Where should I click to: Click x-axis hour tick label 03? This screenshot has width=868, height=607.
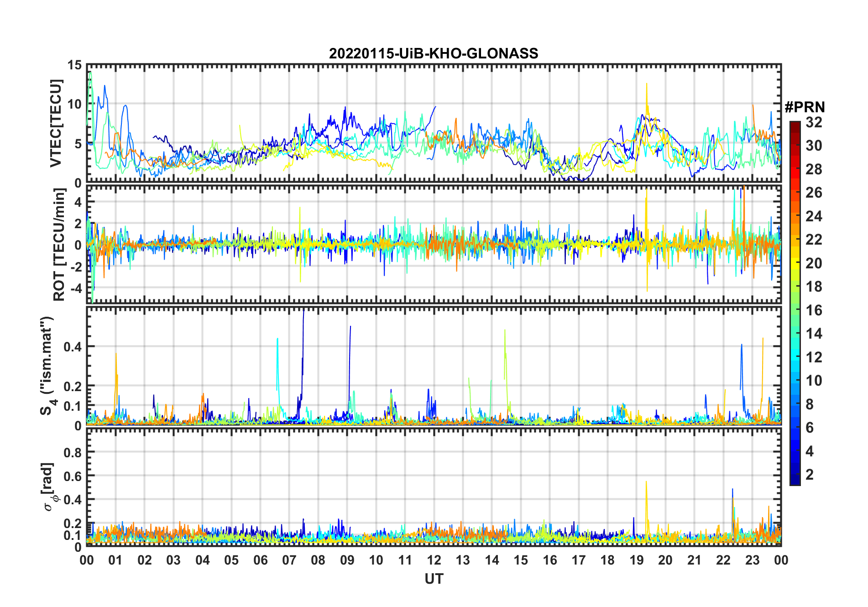click(x=173, y=560)
